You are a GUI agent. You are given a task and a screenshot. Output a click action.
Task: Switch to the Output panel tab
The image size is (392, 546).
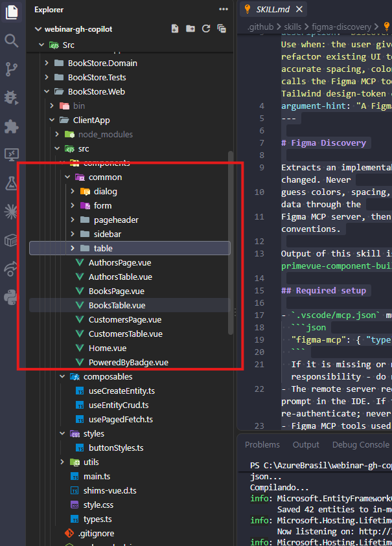pyautogui.click(x=306, y=445)
